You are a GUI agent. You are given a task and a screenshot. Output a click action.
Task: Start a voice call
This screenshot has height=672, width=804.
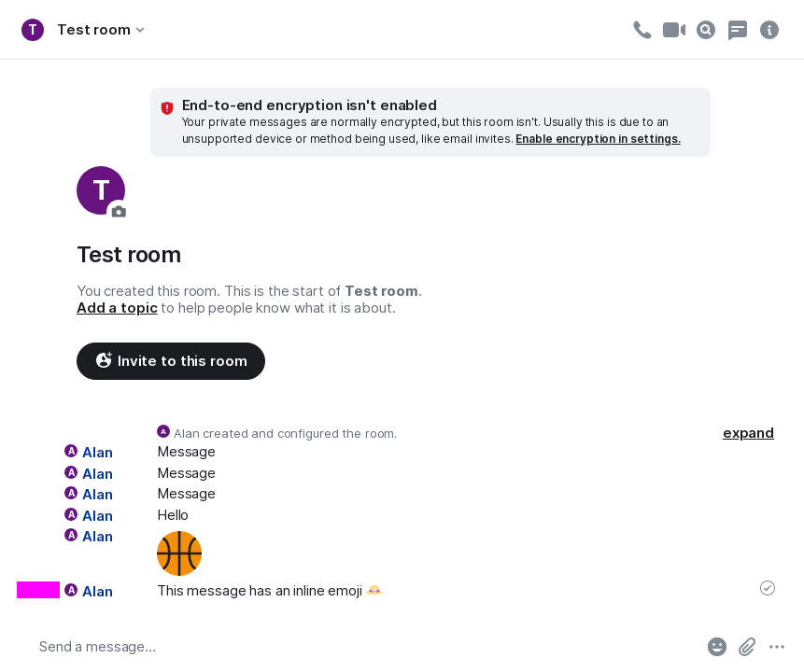coord(642,30)
